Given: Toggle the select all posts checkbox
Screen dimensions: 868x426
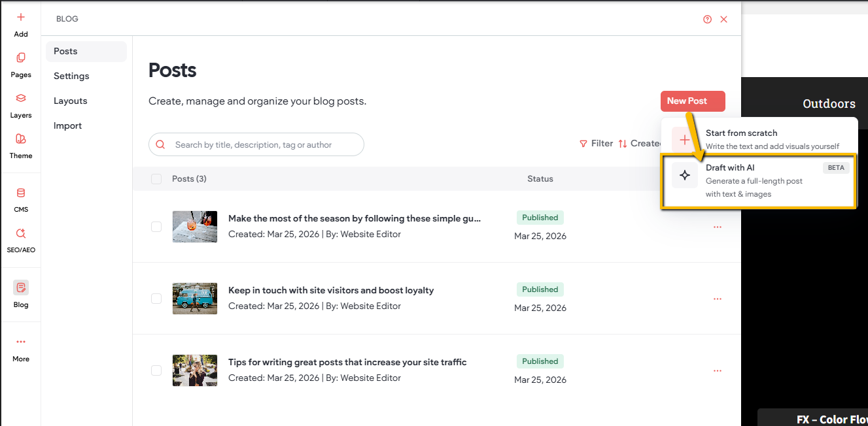Looking at the screenshot, I should coord(156,179).
